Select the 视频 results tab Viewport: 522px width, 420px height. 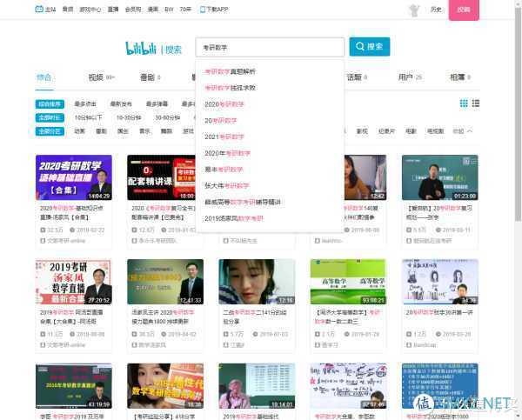click(x=101, y=77)
